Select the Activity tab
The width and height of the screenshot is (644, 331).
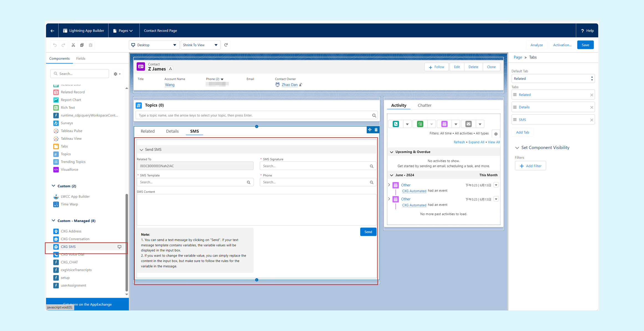[x=399, y=105]
